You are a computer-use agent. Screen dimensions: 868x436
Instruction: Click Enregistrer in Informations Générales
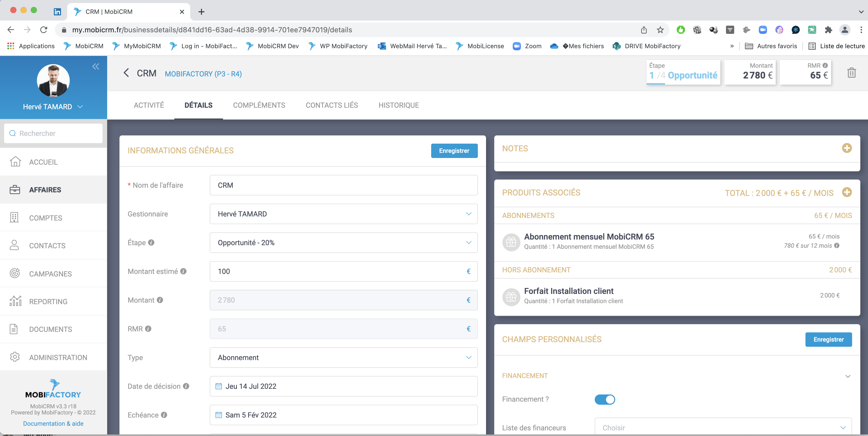pyautogui.click(x=454, y=151)
